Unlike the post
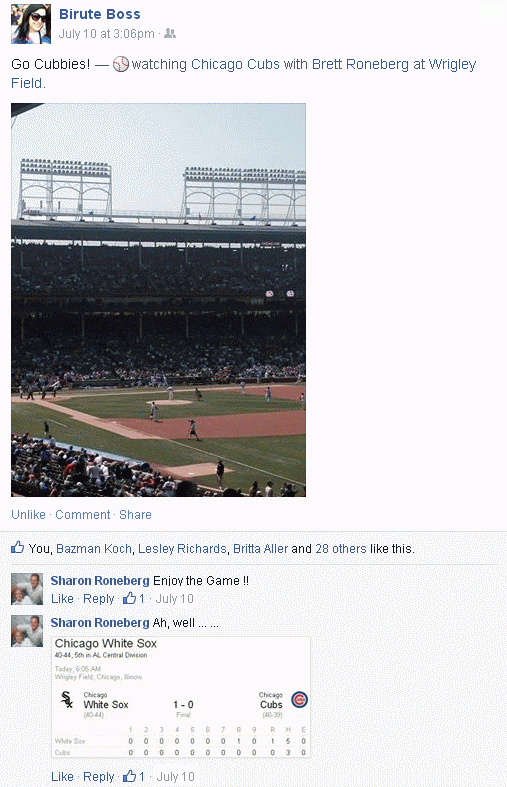The width and height of the screenshot is (507, 787). [x=28, y=514]
